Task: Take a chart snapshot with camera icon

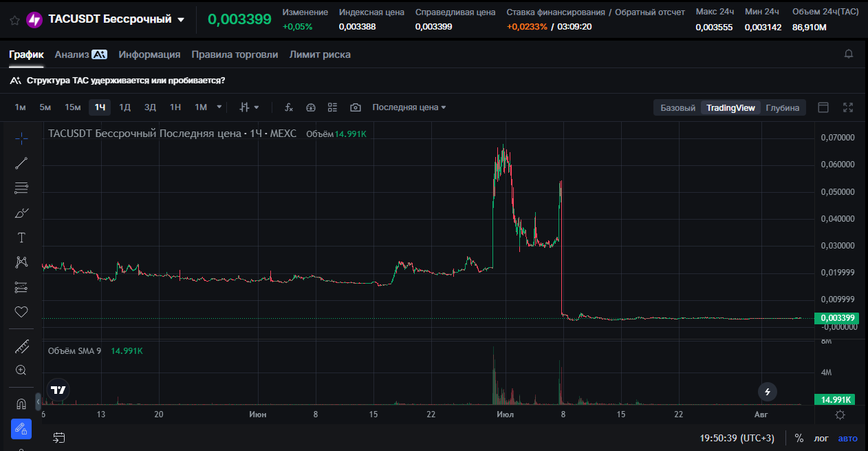Action: (x=356, y=107)
